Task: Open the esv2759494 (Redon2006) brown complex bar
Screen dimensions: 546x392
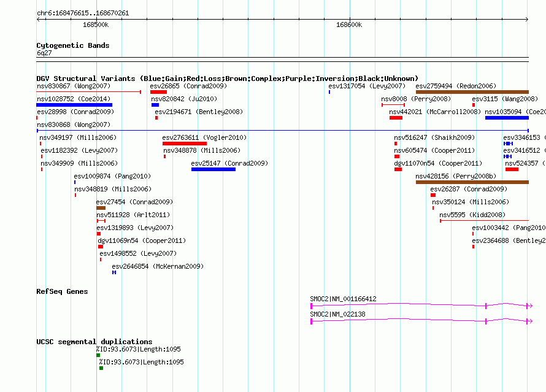Action: click(x=472, y=92)
